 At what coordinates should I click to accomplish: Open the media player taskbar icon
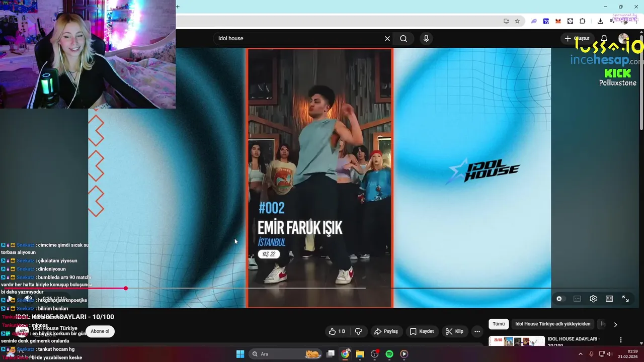click(x=404, y=354)
